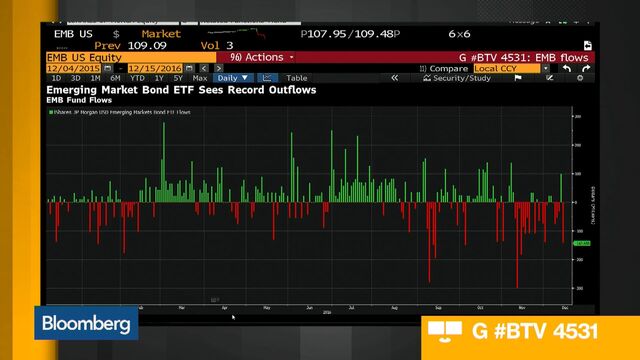Select the YTD range
640x360 pixels.
tap(137, 78)
